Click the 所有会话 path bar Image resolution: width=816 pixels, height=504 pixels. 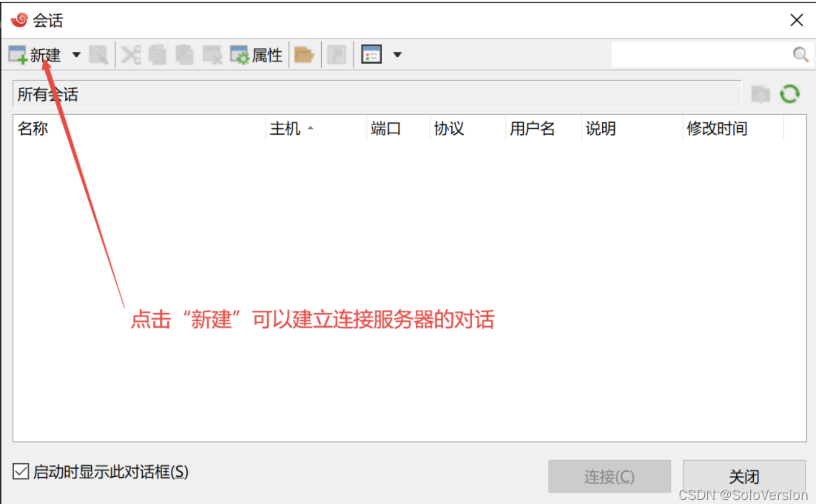[377, 94]
